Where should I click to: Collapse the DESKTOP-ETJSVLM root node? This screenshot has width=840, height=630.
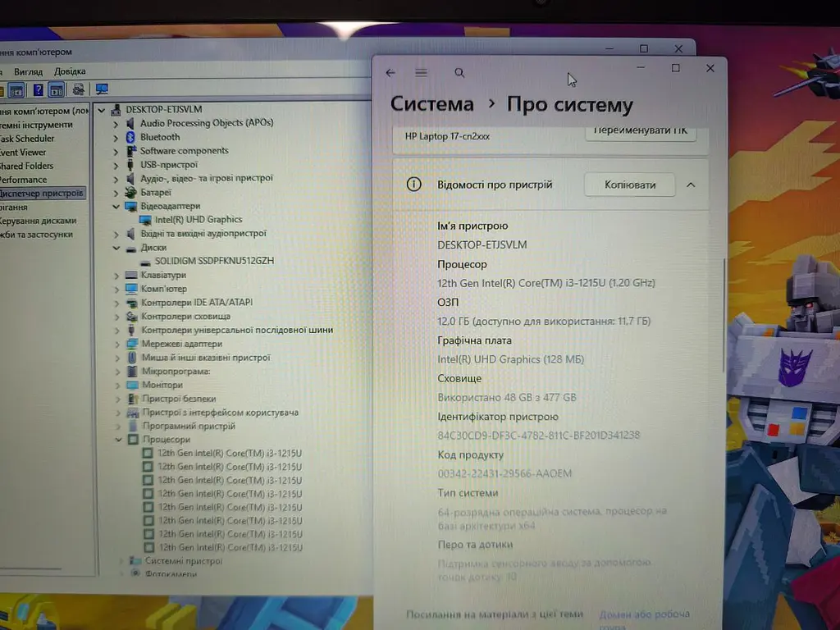[101, 110]
